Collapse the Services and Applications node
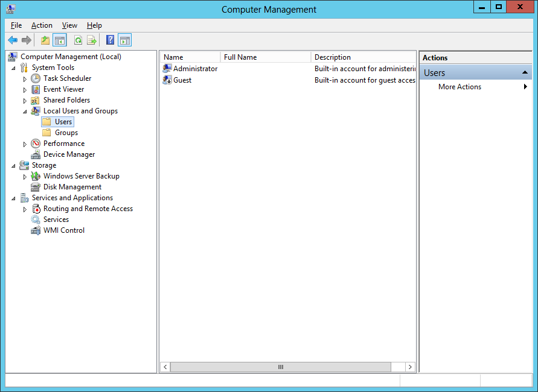This screenshot has width=538, height=392. click(x=14, y=198)
